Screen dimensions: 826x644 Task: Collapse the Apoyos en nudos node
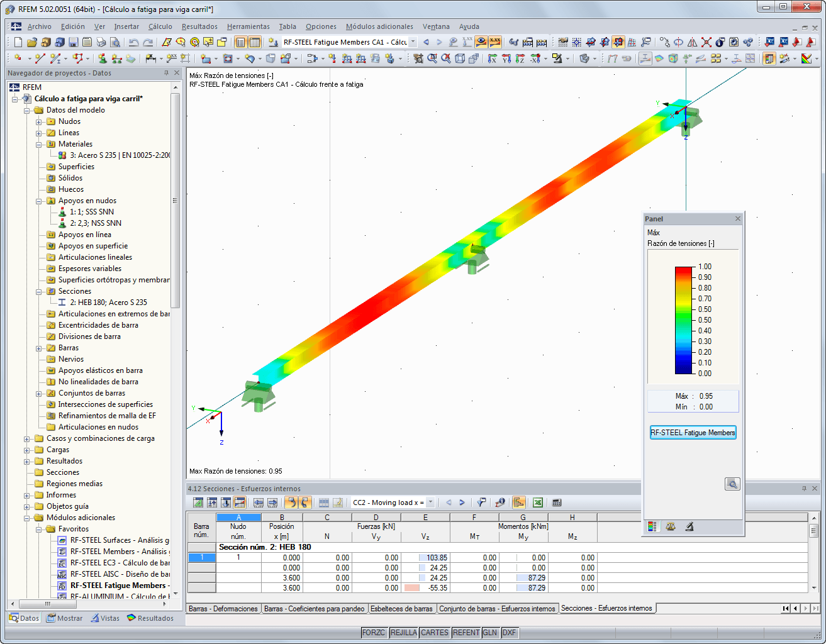pos(39,201)
